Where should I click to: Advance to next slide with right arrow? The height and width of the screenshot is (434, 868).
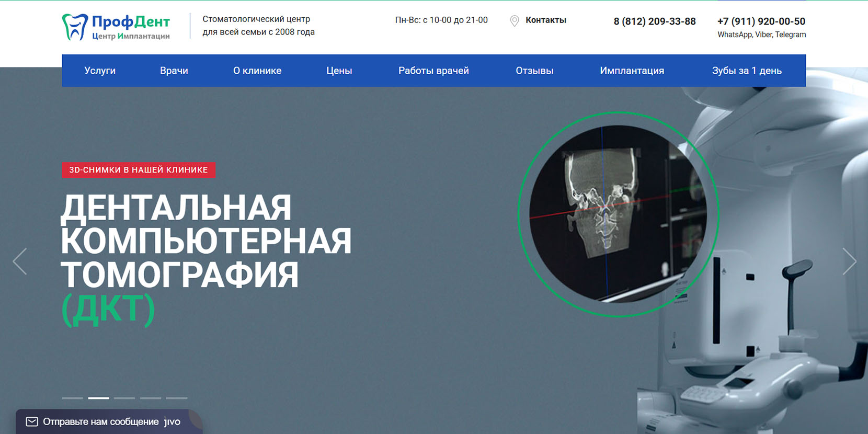point(849,261)
